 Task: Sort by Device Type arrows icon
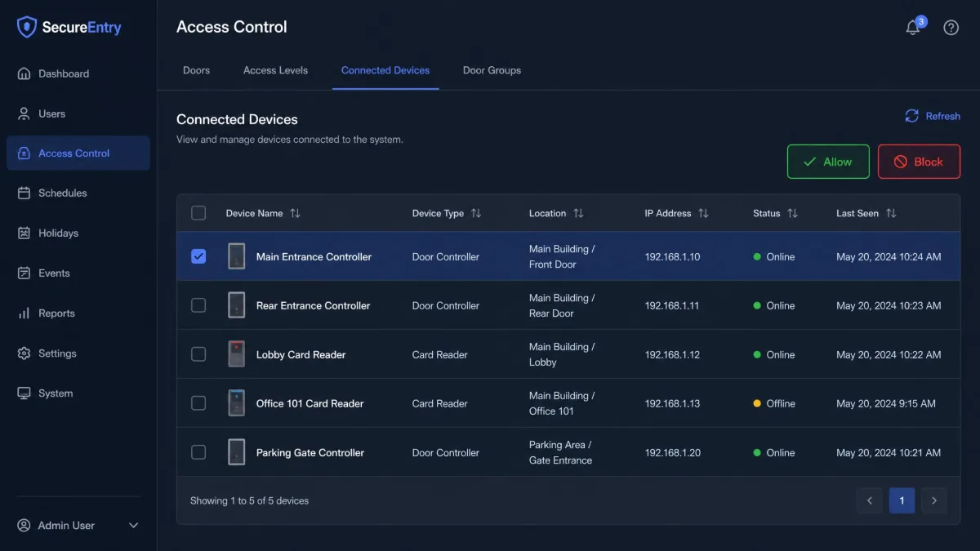476,213
